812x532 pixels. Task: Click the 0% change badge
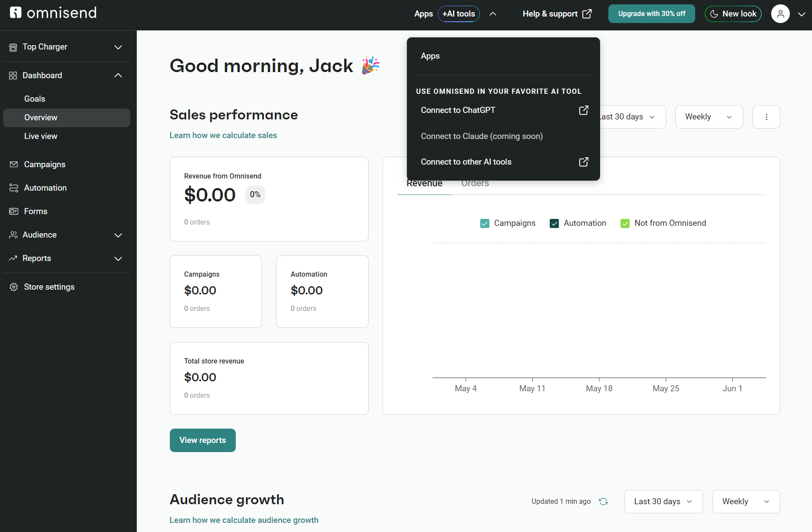pyautogui.click(x=255, y=195)
